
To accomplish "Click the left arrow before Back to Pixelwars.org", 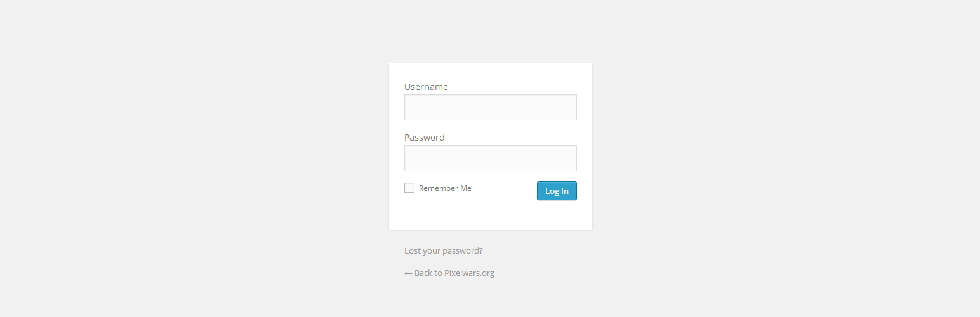I will 408,273.
